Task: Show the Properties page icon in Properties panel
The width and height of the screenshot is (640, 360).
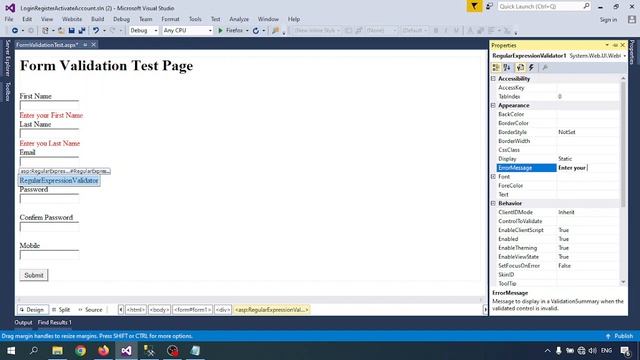Action: pos(520,68)
